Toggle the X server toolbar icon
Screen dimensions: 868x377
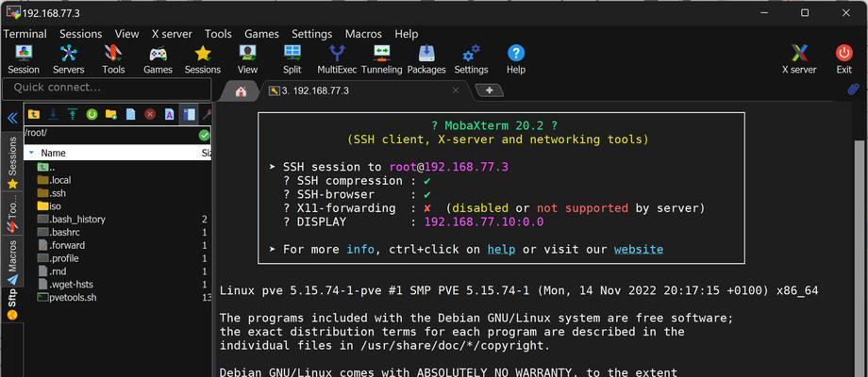click(799, 59)
